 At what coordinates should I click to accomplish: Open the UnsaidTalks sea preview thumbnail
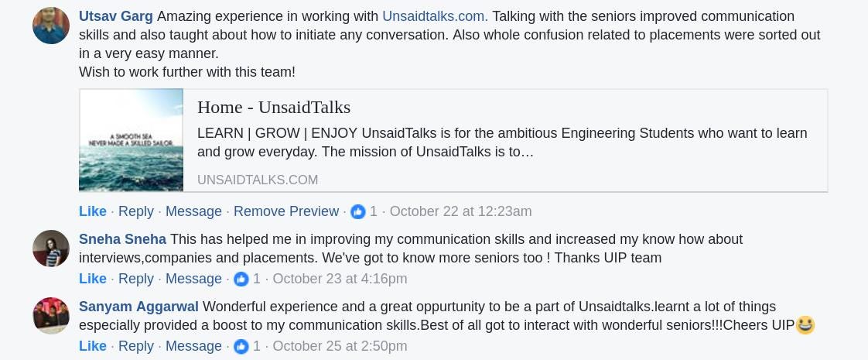click(x=132, y=140)
